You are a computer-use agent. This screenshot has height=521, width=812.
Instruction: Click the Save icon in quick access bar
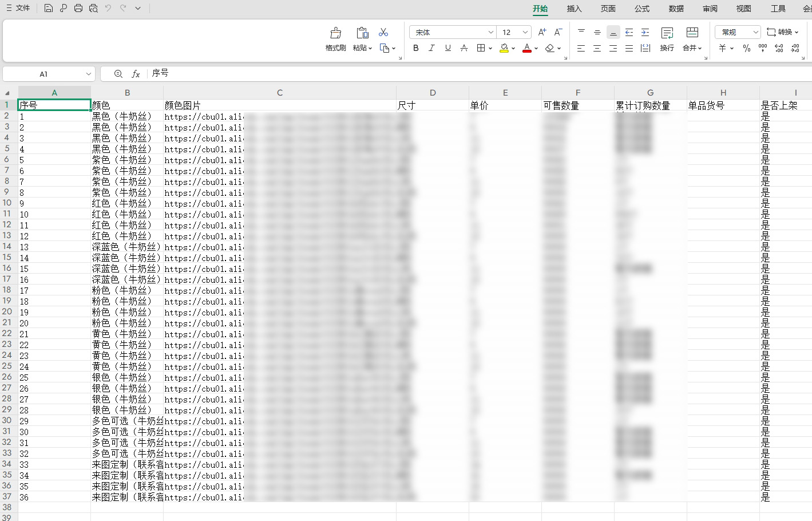(x=49, y=8)
